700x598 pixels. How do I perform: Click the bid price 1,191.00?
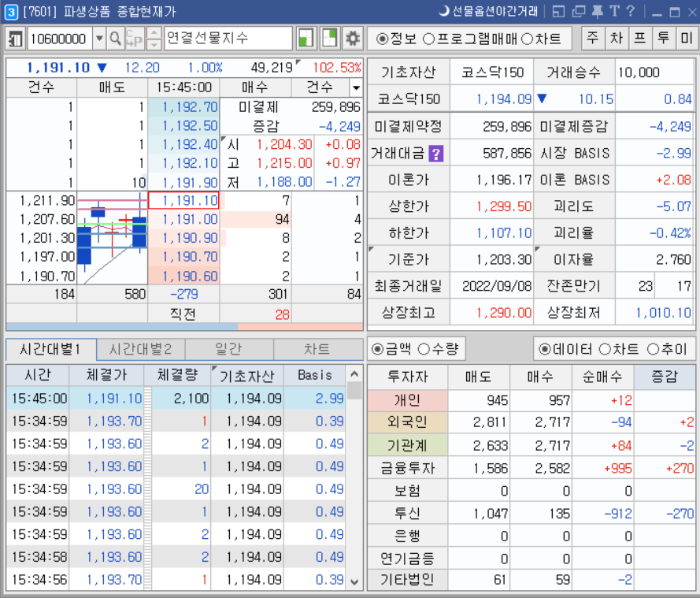[x=183, y=219]
